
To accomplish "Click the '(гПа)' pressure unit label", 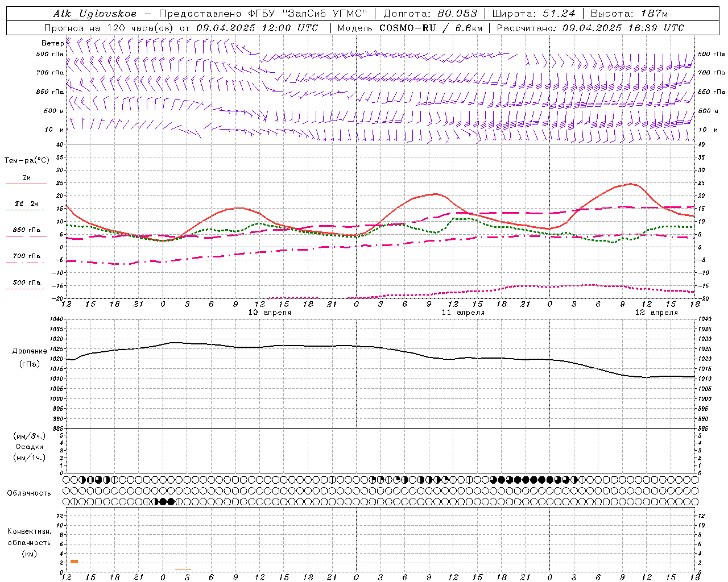I will [29, 364].
